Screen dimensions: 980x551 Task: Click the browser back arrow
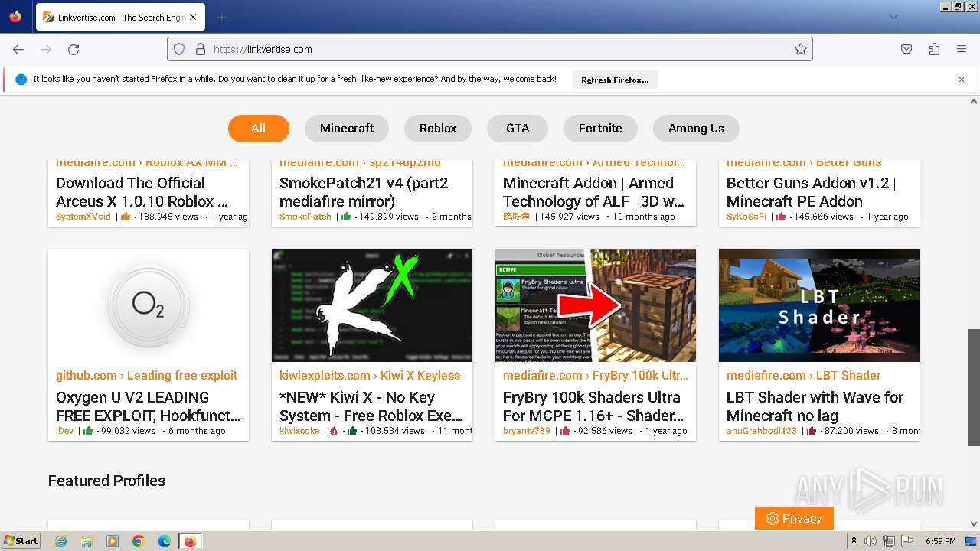click(18, 49)
